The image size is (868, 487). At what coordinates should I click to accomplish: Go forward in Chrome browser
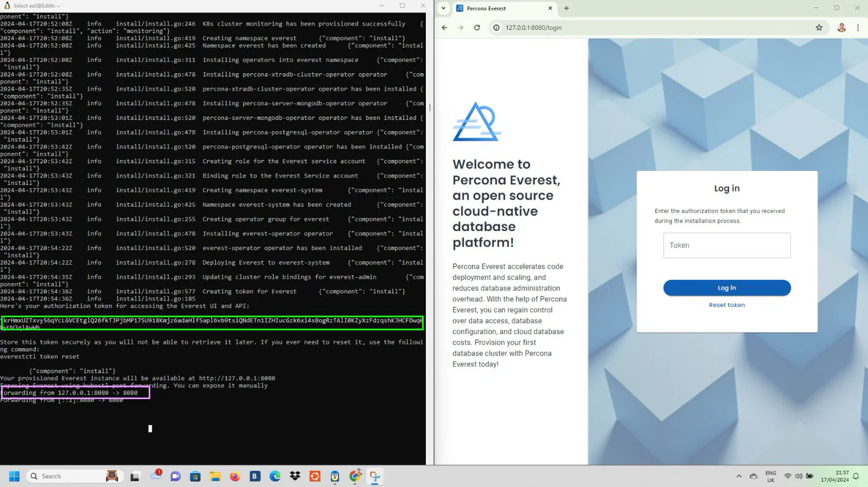(461, 27)
